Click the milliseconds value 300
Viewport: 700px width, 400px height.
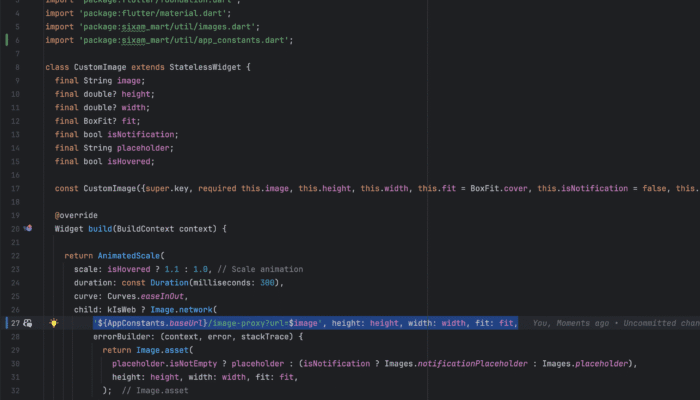(267, 283)
